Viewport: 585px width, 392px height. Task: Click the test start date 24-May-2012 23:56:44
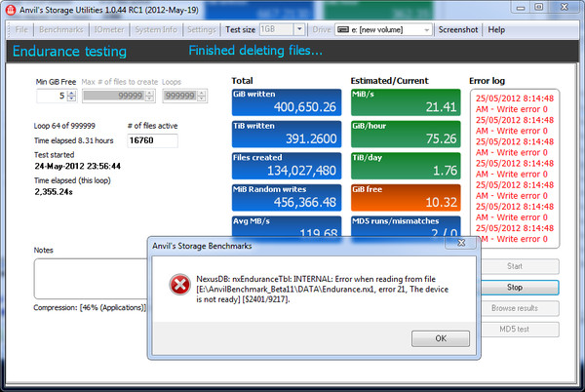point(78,166)
